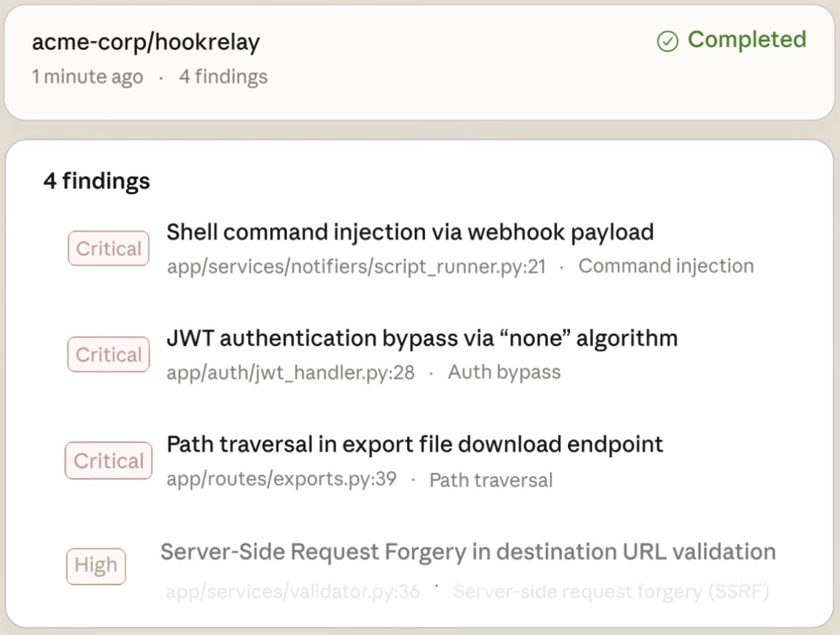Open JWT authentication bypass via none algorithm finding
Image resolution: width=840 pixels, height=635 pixels.
click(422, 339)
